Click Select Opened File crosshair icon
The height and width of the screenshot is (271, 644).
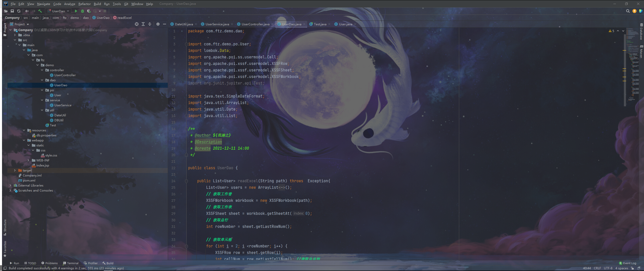click(136, 24)
